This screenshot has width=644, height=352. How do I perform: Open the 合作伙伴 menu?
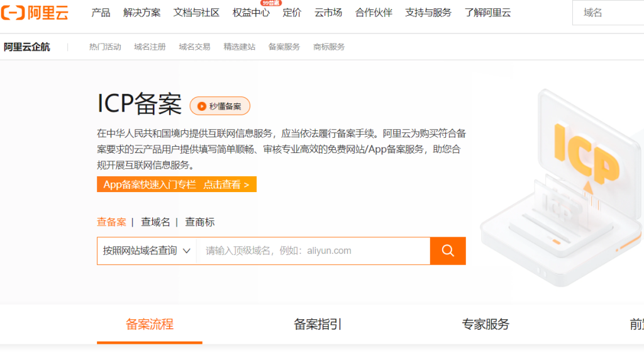pyautogui.click(x=374, y=13)
